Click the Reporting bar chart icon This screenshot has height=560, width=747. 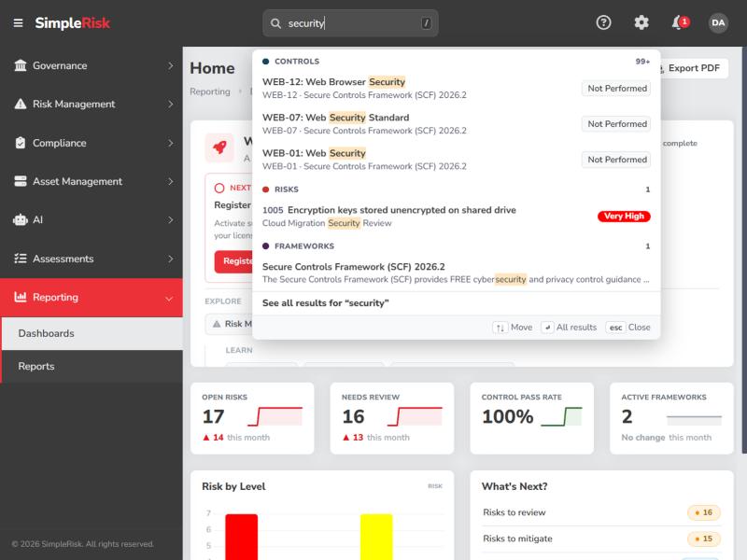click(21, 297)
